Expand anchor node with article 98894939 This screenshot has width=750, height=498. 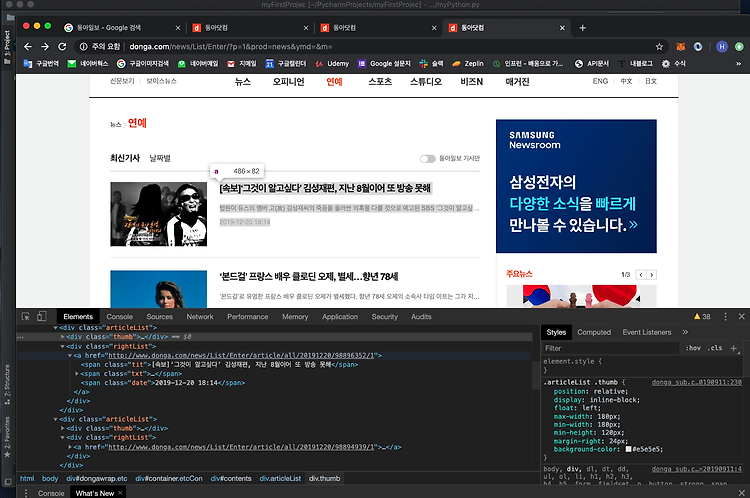(x=70, y=447)
